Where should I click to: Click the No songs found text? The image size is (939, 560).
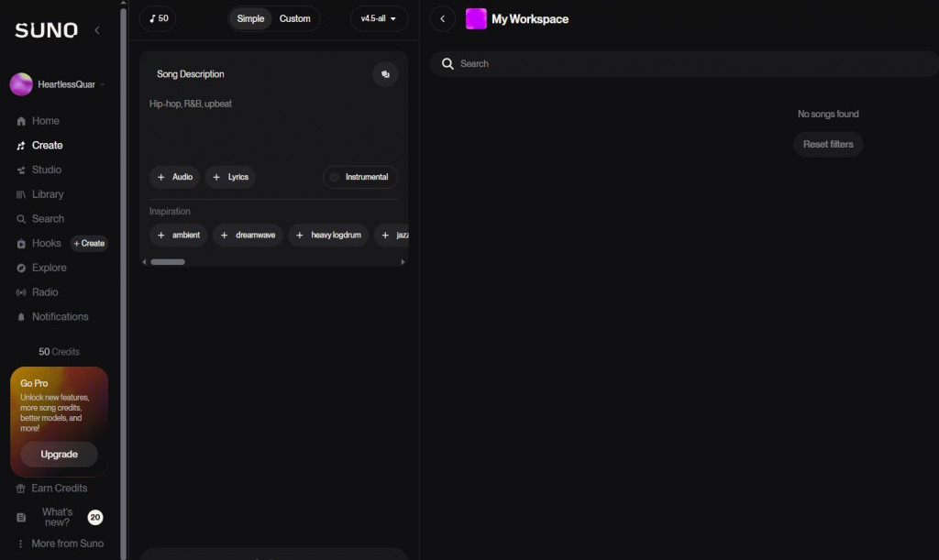(828, 115)
